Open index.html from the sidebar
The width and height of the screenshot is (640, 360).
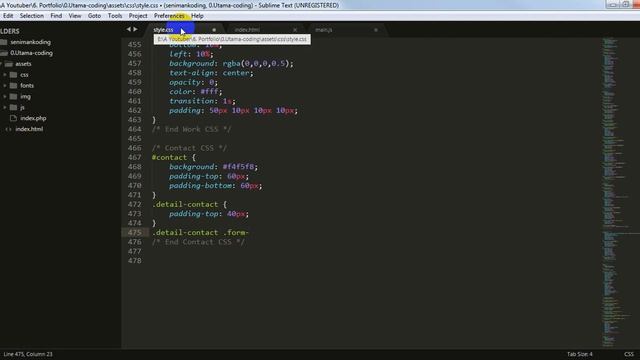[29, 129]
